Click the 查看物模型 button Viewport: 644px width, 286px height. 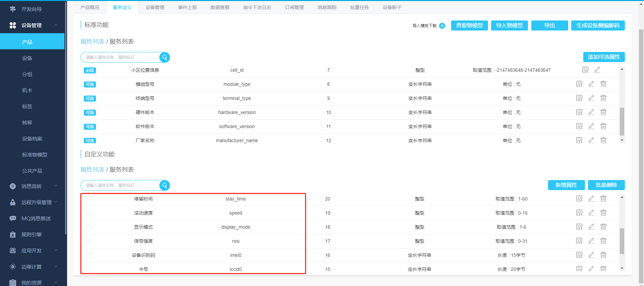[470, 25]
